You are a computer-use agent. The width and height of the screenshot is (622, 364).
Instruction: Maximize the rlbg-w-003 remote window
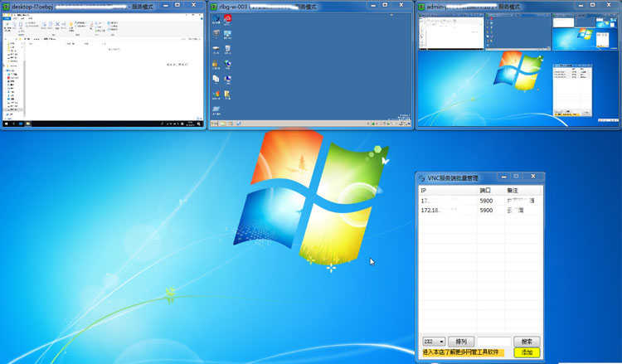pyautogui.click(x=385, y=5)
